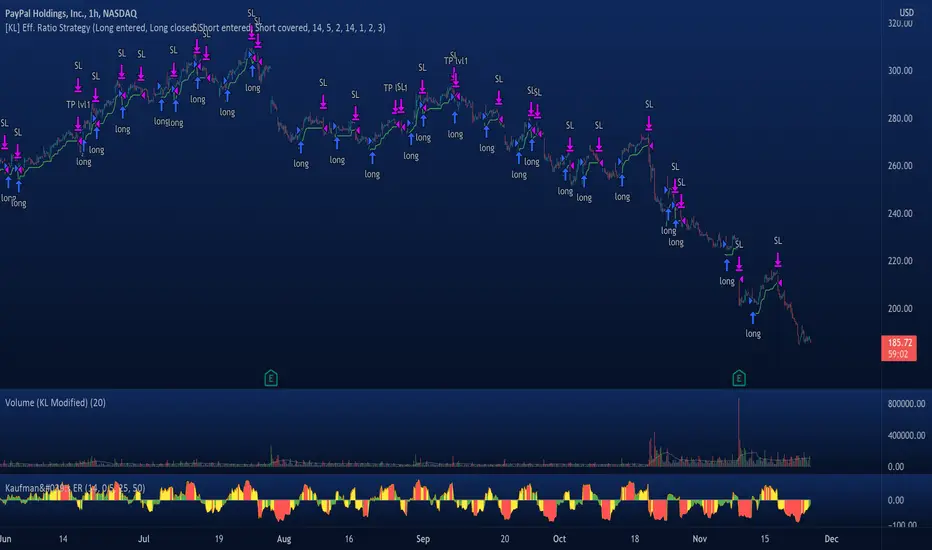Click the earnings E icon in November
The height and width of the screenshot is (550, 932).
(x=739, y=378)
